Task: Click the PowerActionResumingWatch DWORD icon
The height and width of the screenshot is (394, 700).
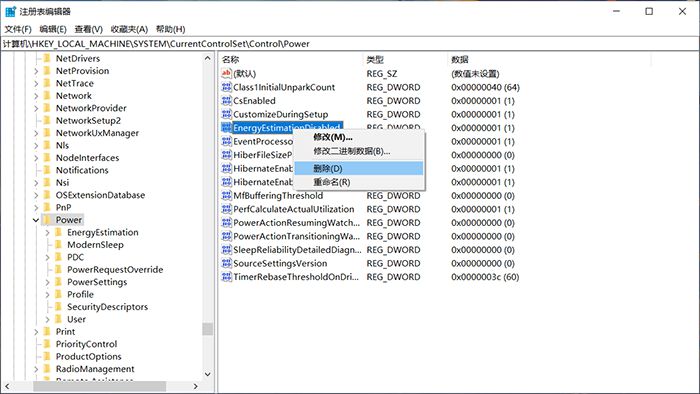Action: [226, 223]
